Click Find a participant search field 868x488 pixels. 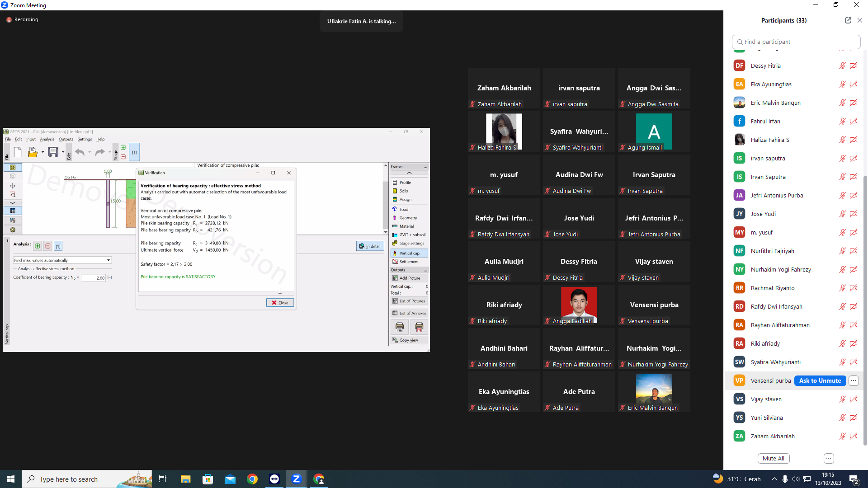(796, 42)
